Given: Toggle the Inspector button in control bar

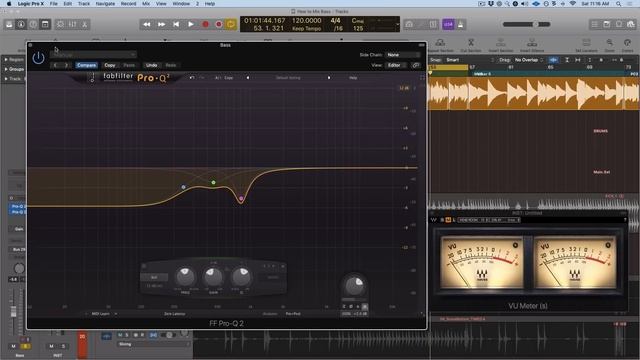Looking at the screenshot, I should (x=21, y=24).
